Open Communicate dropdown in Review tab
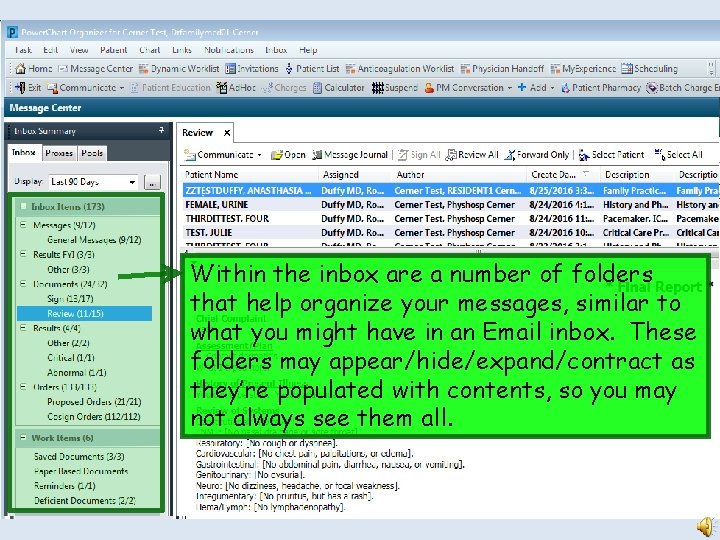This screenshot has height=540, width=720. [260, 155]
